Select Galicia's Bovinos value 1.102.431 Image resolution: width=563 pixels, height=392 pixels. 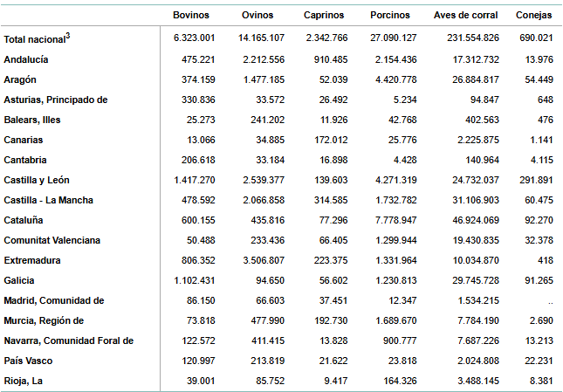(195, 280)
